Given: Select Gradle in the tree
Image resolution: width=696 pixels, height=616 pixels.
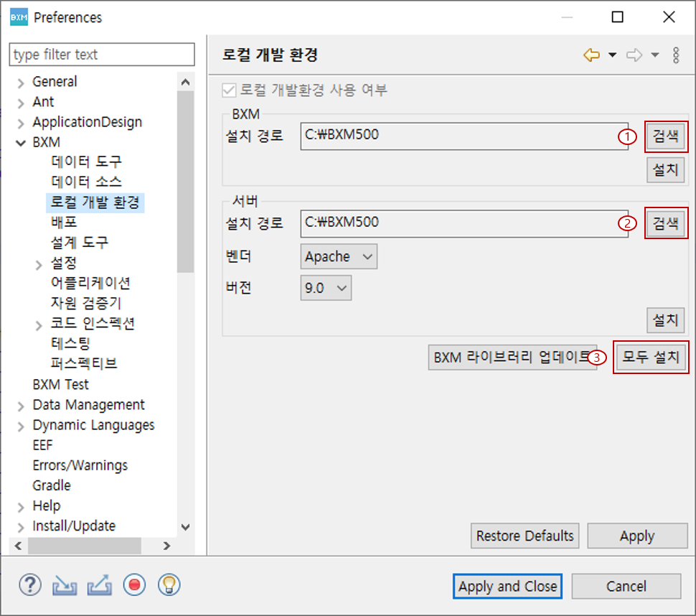Looking at the screenshot, I should pos(52,485).
